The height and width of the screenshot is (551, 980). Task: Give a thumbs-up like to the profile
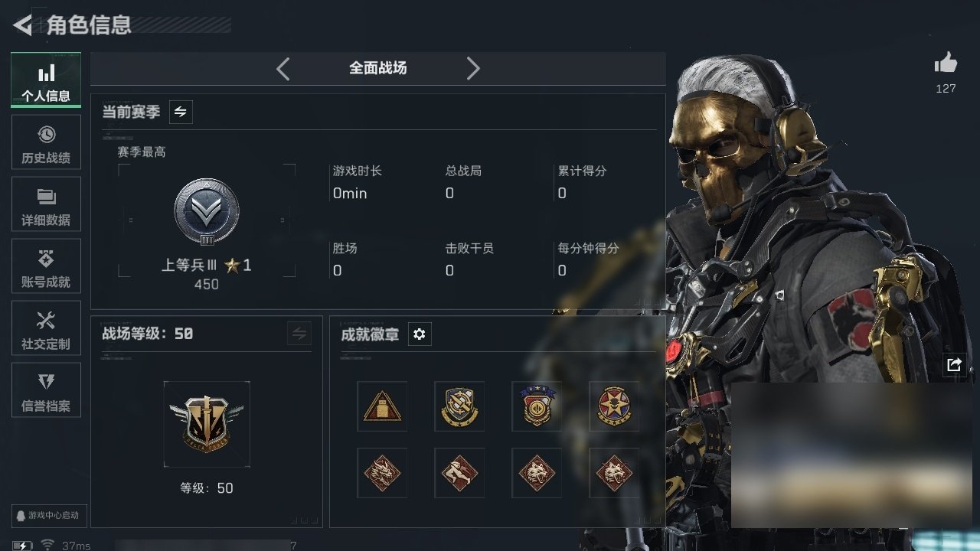point(946,63)
